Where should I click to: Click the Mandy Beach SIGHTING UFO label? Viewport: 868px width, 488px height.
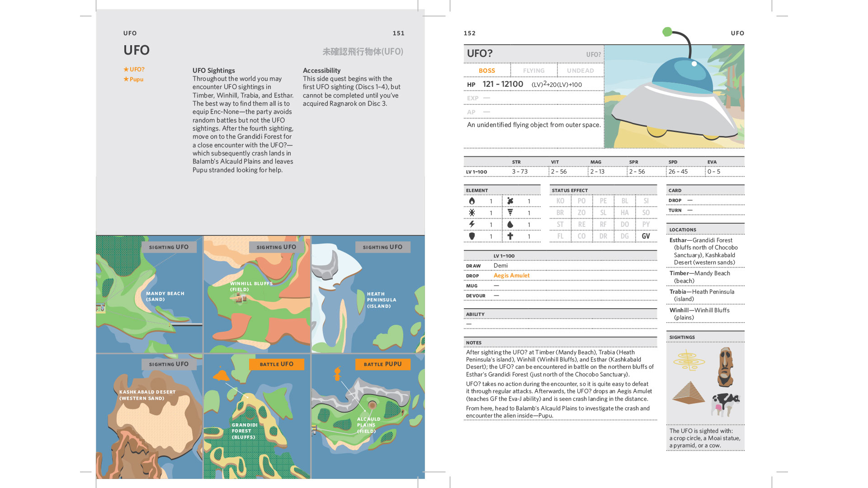[169, 247]
